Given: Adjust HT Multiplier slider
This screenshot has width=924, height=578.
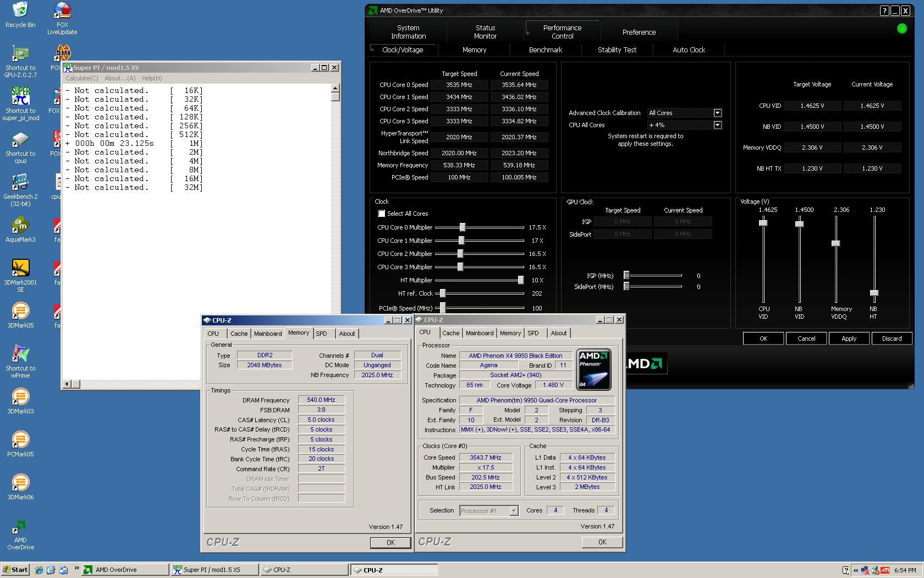Looking at the screenshot, I should click(x=520, y=280).
